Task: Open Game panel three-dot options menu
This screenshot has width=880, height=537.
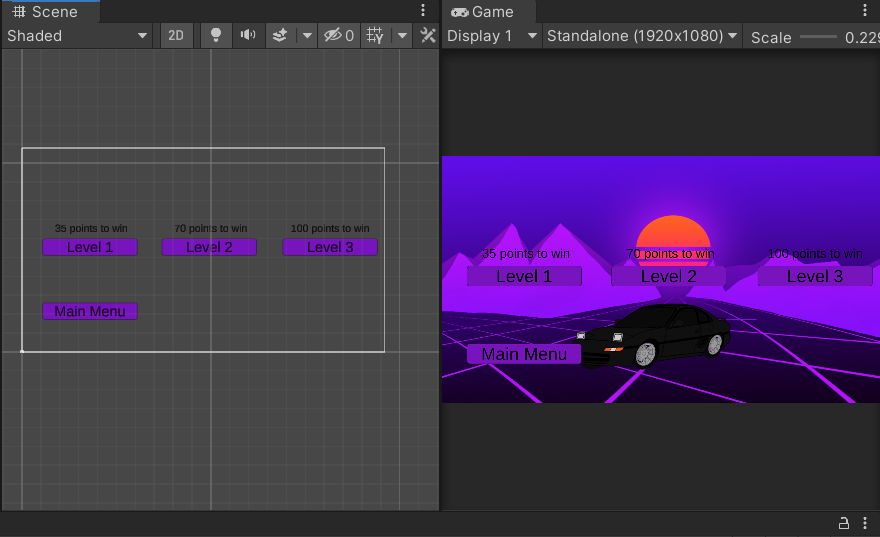Action: (865, 11)
